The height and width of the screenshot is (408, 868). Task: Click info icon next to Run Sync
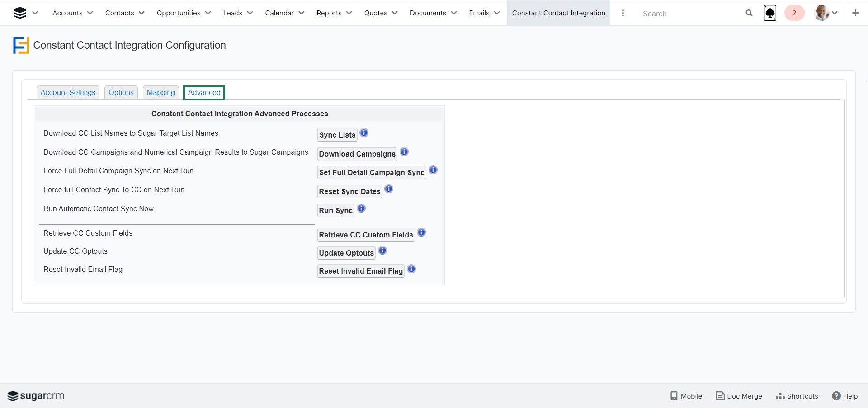click(361, 209)
